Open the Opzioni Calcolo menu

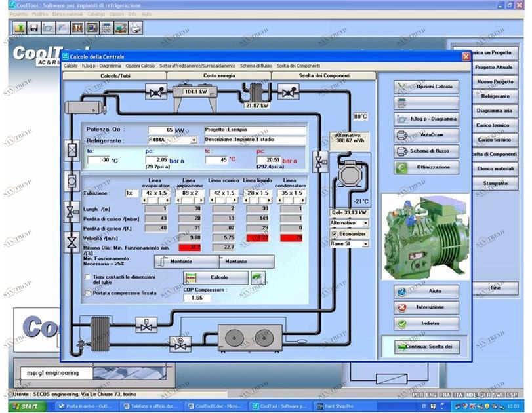coord(140,66)
